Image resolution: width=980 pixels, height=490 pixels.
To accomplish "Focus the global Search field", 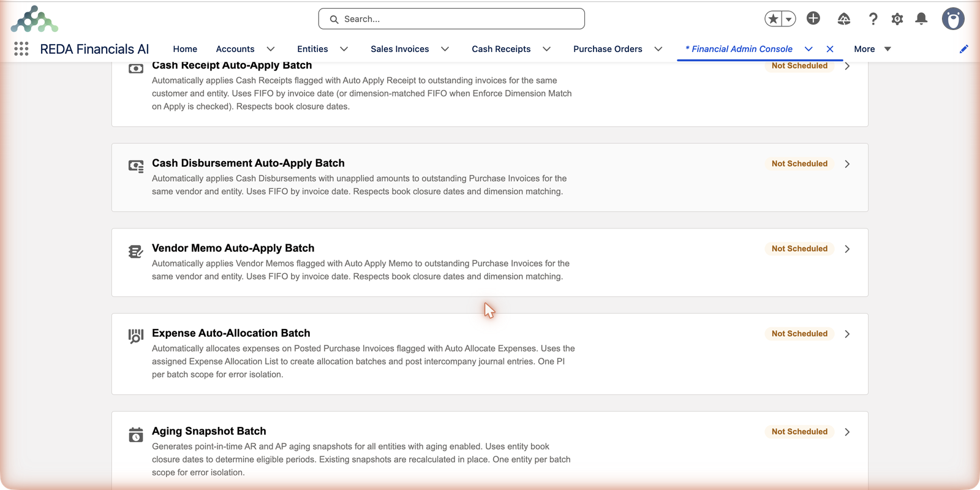I will tap(451, 19).
